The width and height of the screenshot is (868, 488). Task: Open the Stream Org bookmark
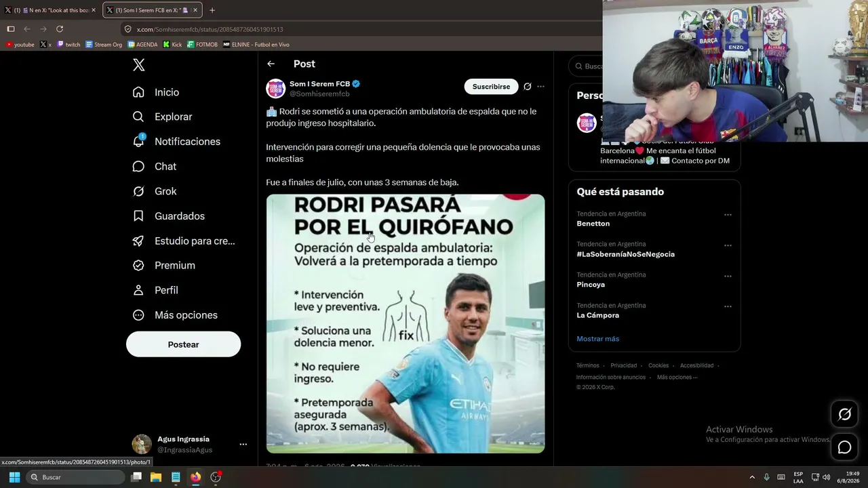[104, 45]
